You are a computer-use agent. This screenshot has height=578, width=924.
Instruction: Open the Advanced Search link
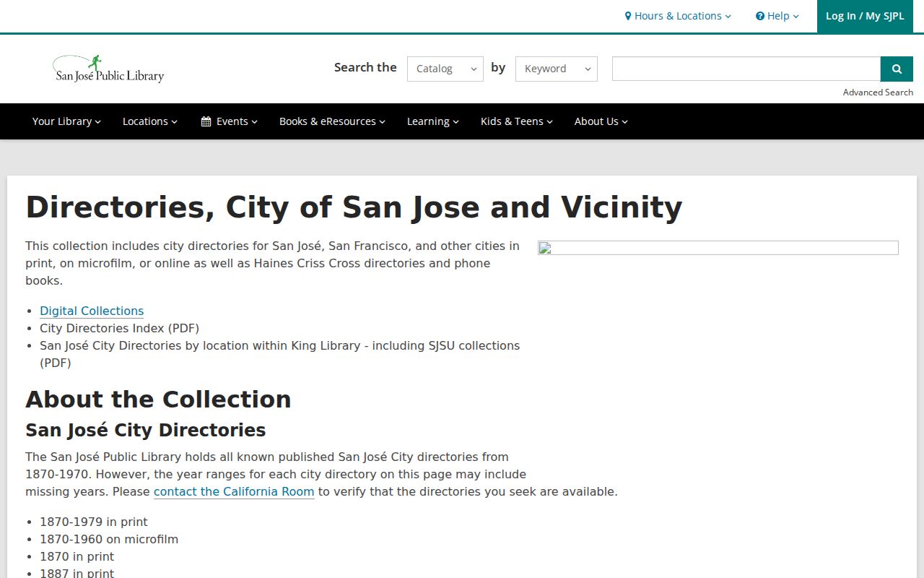pyautogui.click(x=878, y=92)
